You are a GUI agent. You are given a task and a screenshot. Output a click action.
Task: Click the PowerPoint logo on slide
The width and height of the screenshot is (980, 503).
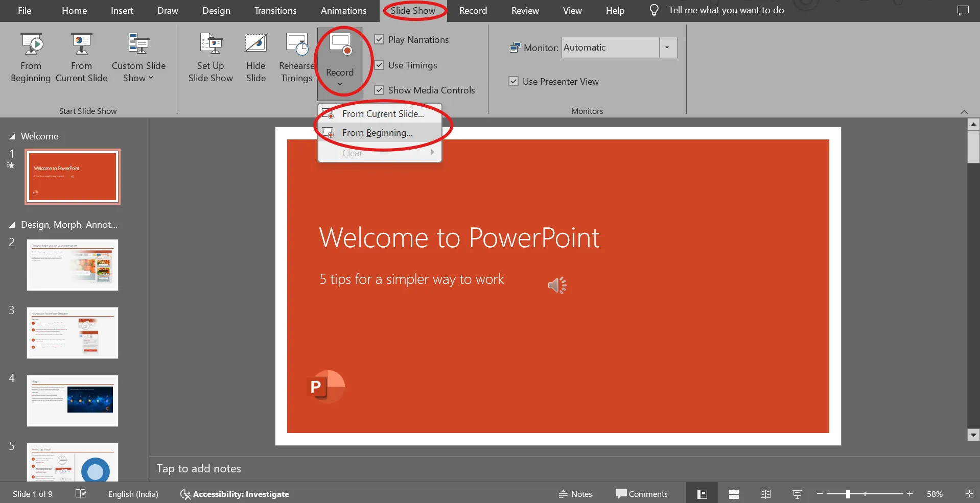click(x=325, y=387)
